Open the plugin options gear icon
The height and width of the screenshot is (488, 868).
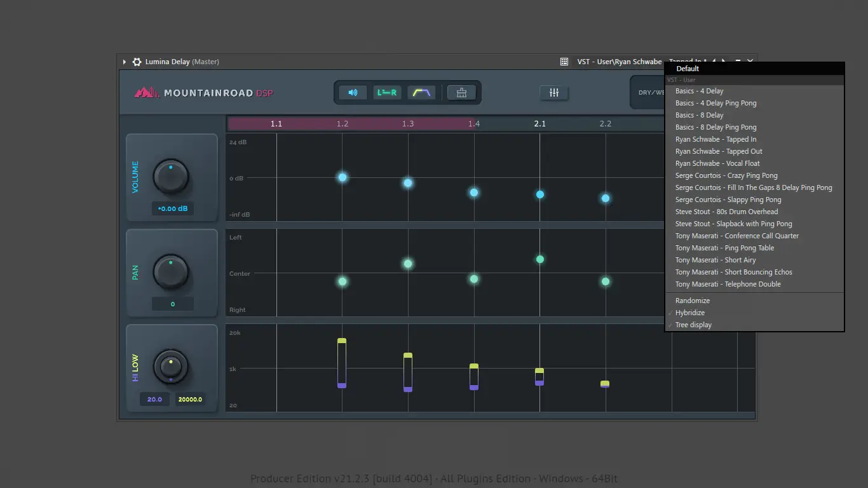pyautogui.click(x=137, y=62)
